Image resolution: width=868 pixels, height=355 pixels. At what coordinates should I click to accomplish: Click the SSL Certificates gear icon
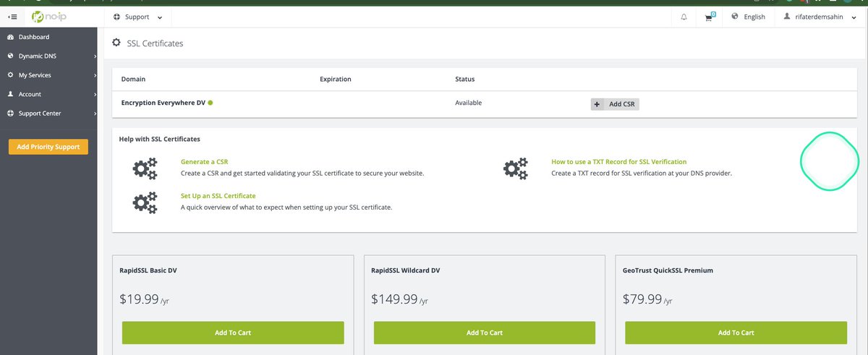116,43
